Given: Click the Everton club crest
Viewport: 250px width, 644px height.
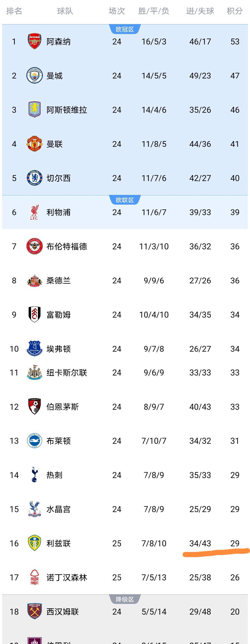Looking at the screenshot, I should point(34,348).
